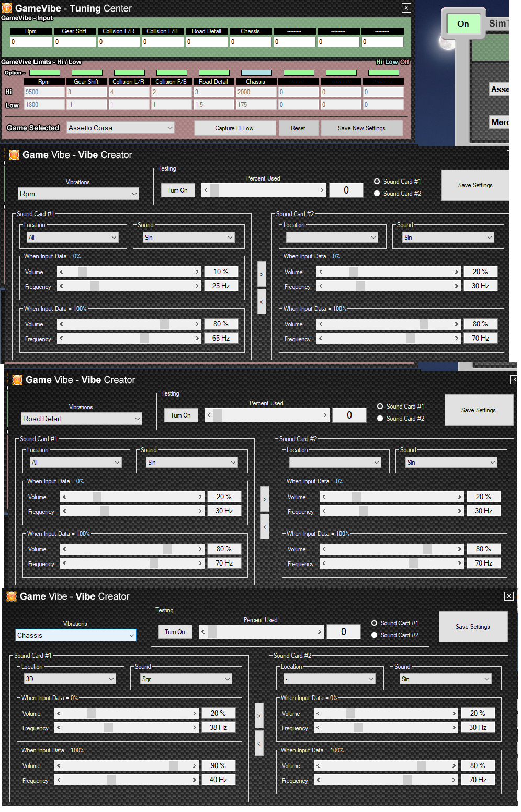The height and width of the screenshot is (812, 521).
Task: Click right scroll arrow of 65 Hz frequency slider
Action: coord(197,339)
